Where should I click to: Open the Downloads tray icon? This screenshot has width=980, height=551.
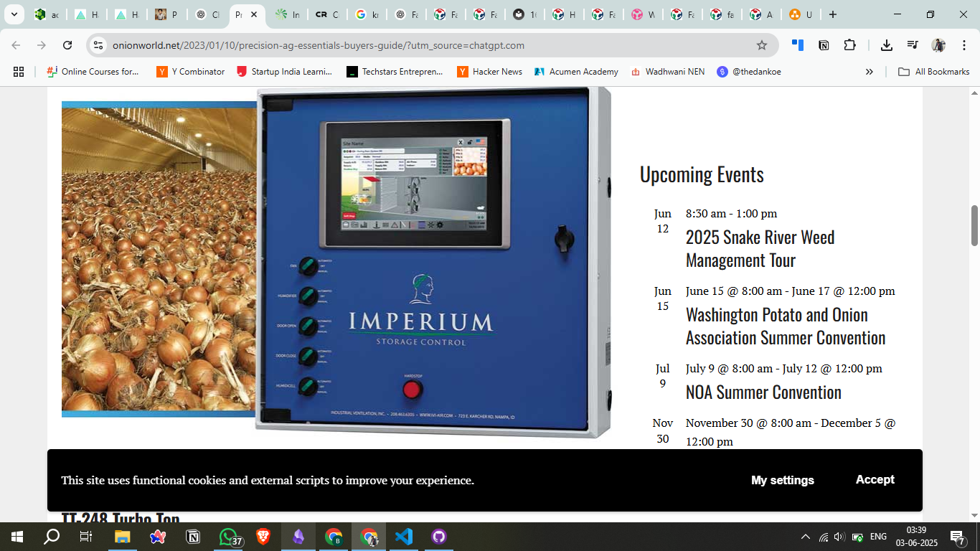[x=887, y=45]
